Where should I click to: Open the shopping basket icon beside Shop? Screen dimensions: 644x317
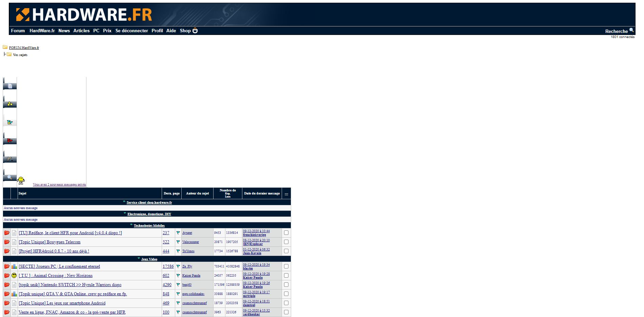pos(195,31)
